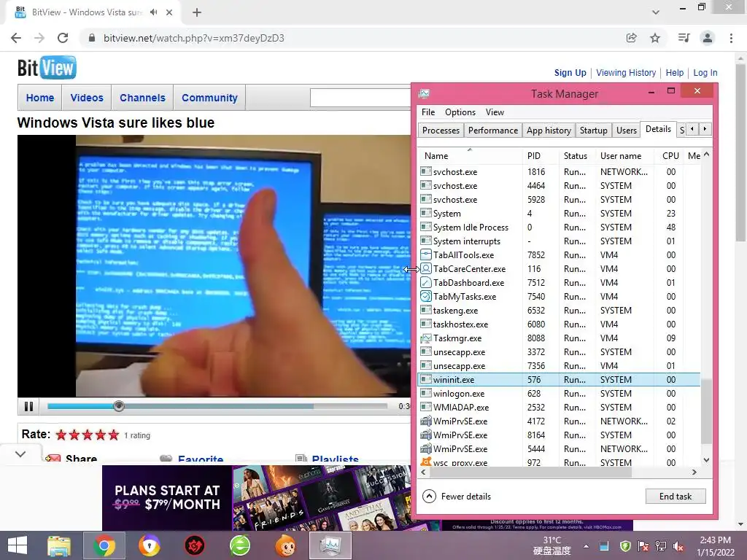Viewport: 747px width, 560px height.
Task: Click the fifth rating star
Action: (x=113, y=435)
